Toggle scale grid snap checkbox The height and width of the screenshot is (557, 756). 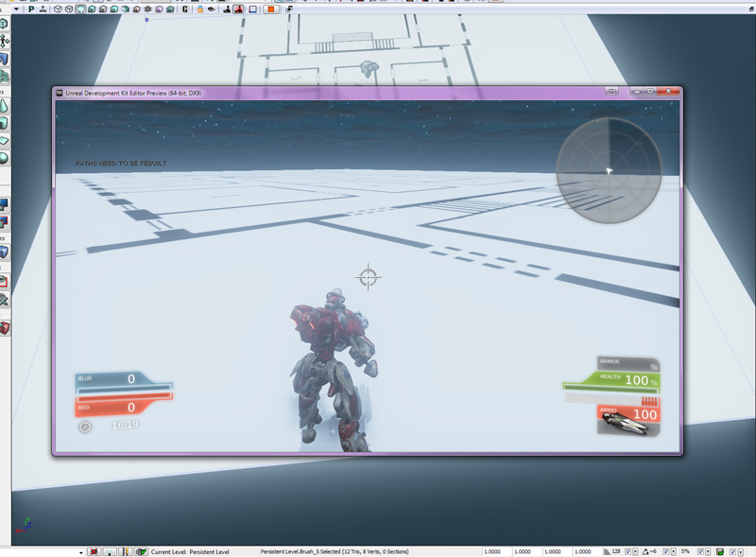tap(701, 551)
